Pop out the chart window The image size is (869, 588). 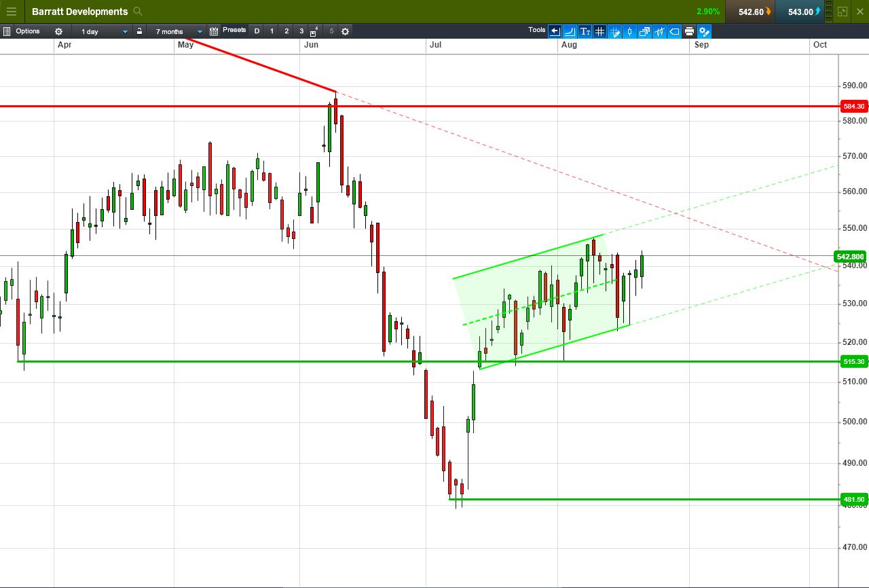[x=843, y=12]
